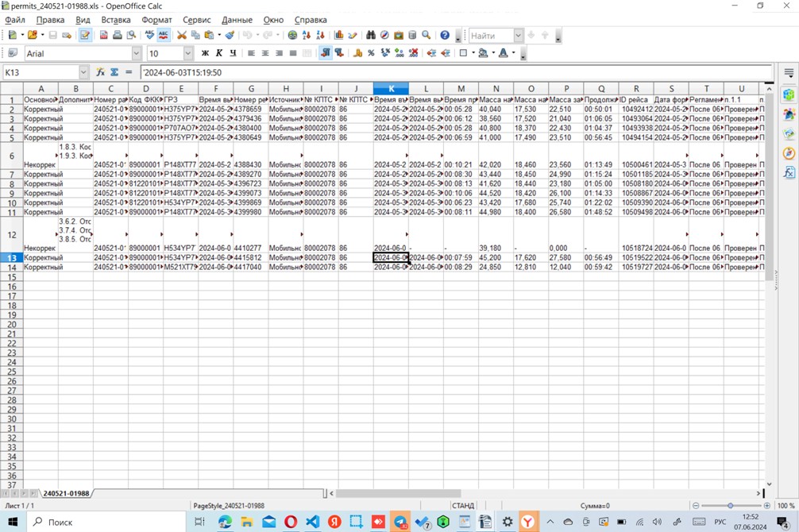Select the 240521-01988 sheet tab
The width and height of the screenshot is (799, 532).
66,493
